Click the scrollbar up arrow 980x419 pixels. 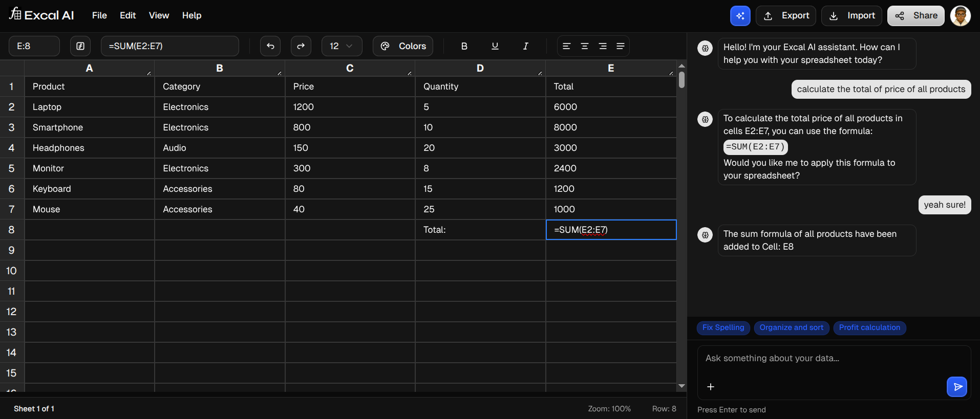click(x=681, y=65)
